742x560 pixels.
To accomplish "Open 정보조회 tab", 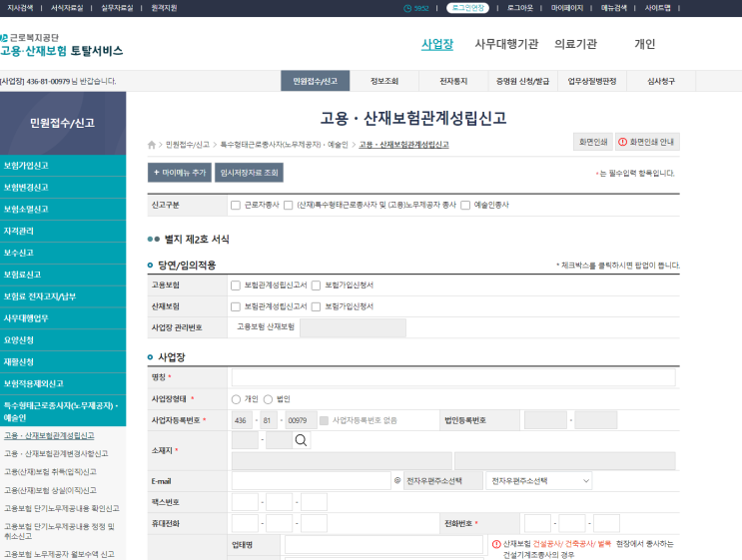I will coord(384,81).
